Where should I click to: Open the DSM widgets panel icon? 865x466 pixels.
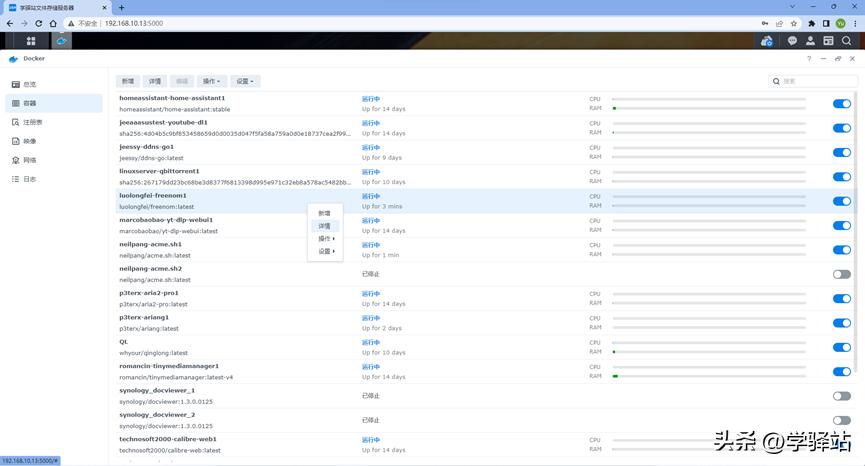click(828, 41)
